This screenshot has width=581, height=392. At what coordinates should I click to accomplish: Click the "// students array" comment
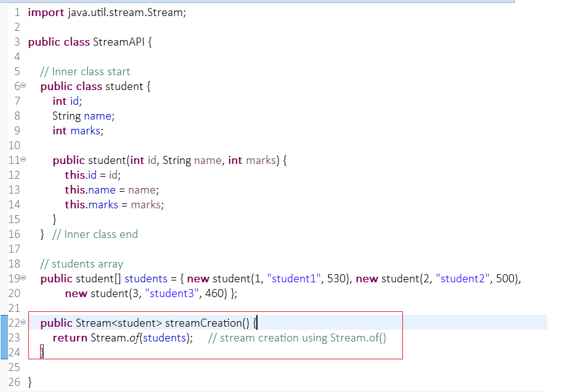pos(81,264)
